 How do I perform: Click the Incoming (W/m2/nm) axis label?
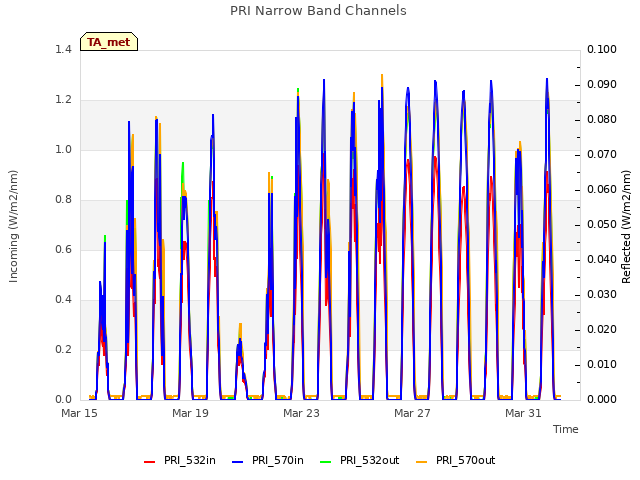(13, 226)
